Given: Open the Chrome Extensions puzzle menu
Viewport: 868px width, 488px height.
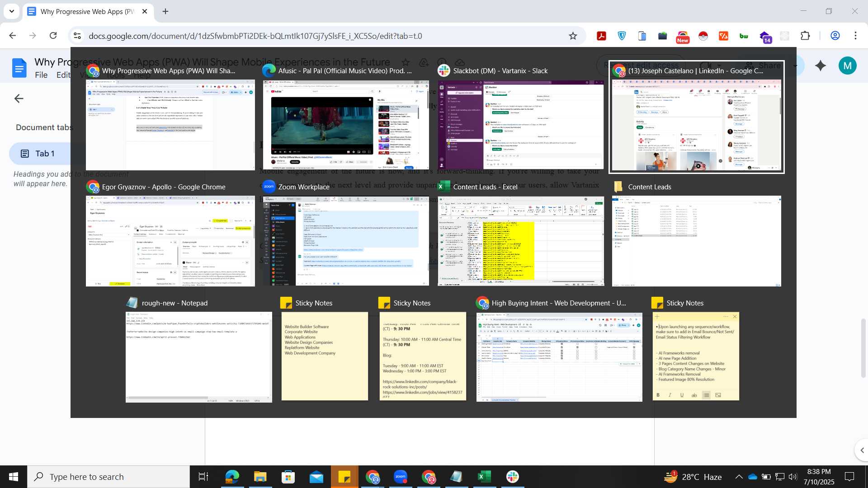Looking at the screenshot, I should (x=805, y=36).
